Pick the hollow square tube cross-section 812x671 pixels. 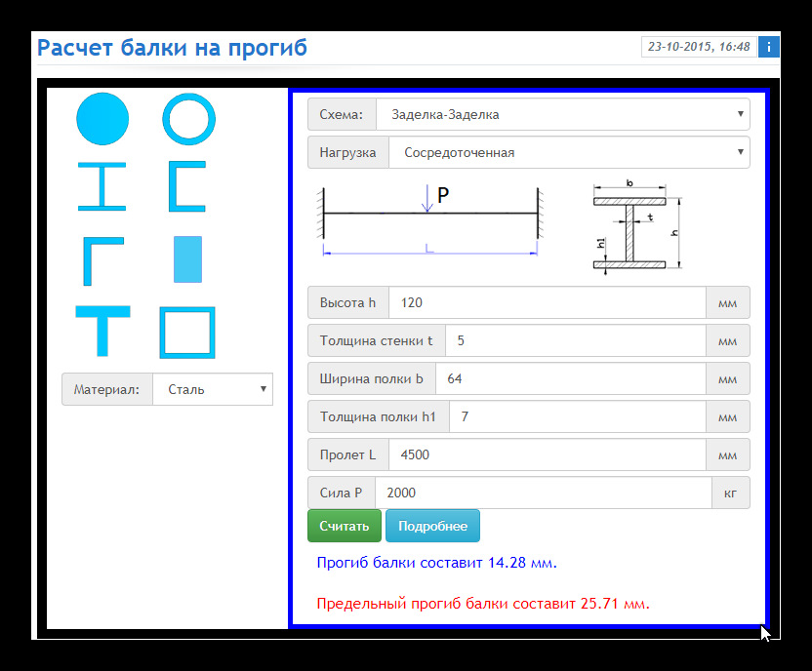point(187,333)
